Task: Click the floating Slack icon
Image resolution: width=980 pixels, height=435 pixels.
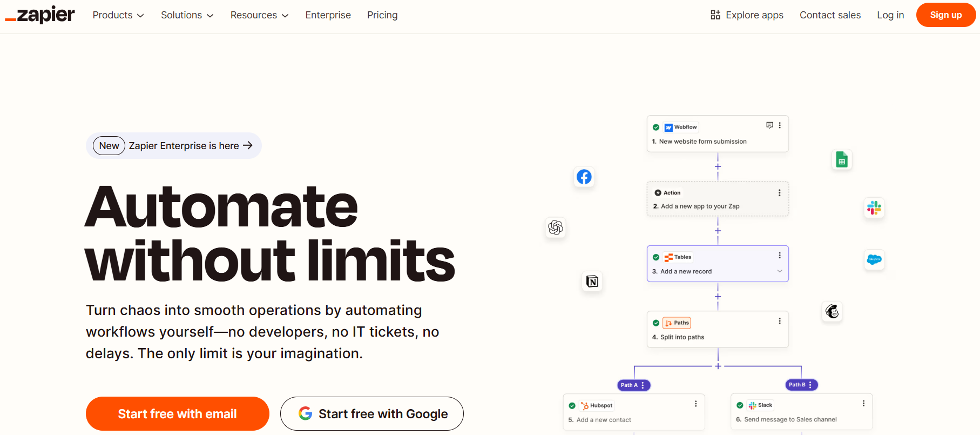Action: (874, 208)
